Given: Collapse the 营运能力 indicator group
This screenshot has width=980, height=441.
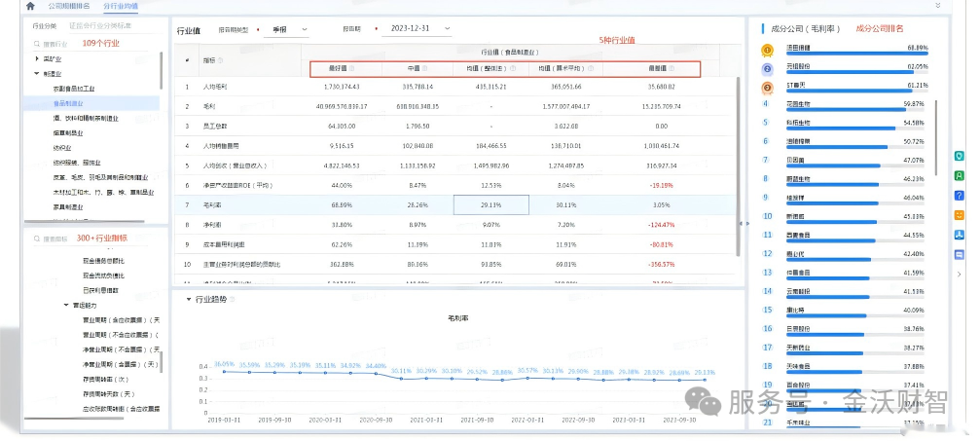Looking at the screenshot, I should click(x=66, y=306).
